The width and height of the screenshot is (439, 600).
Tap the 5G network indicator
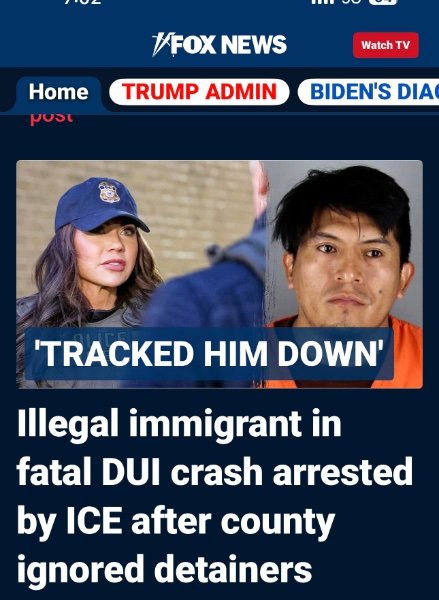pos(351,2)
